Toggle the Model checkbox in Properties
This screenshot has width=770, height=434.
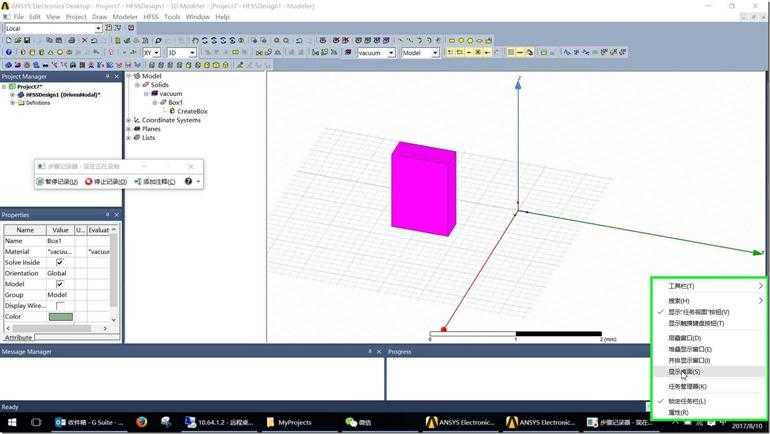tap(60, 284)
